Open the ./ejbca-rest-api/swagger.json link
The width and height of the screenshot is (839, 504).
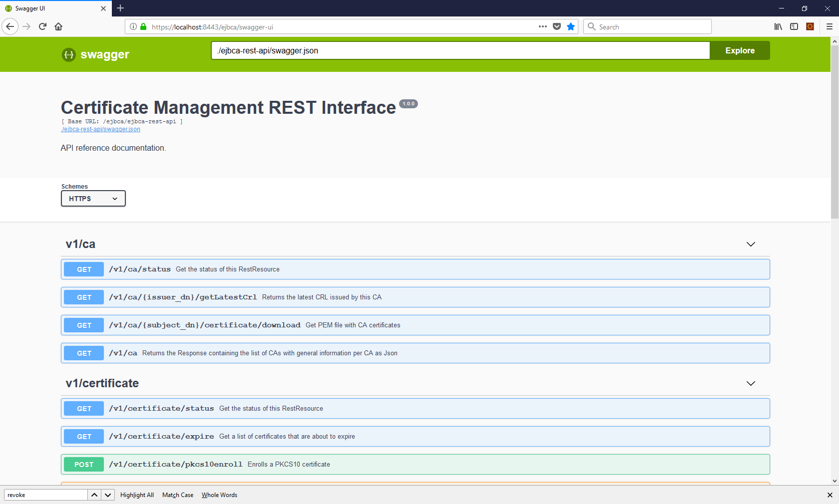click(x=101, y=129)
